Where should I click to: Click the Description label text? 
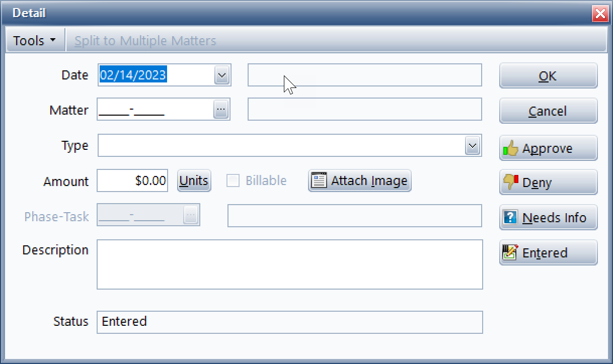55,250
